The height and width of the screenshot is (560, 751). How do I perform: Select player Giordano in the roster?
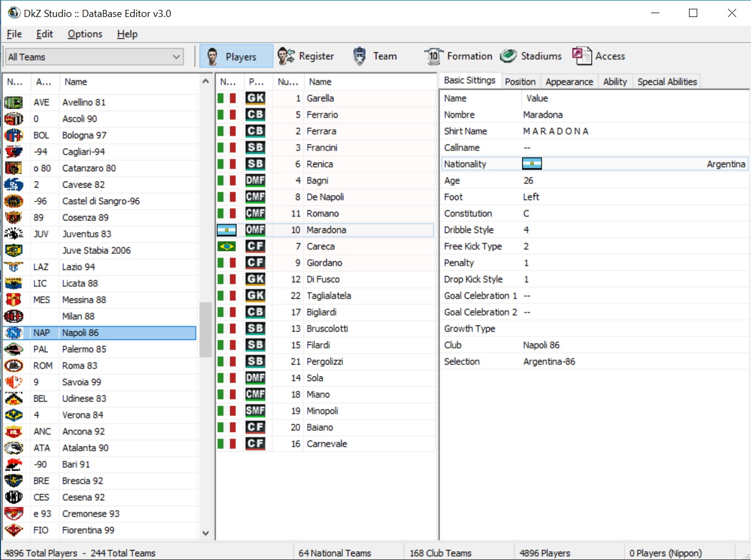[324, 263]
